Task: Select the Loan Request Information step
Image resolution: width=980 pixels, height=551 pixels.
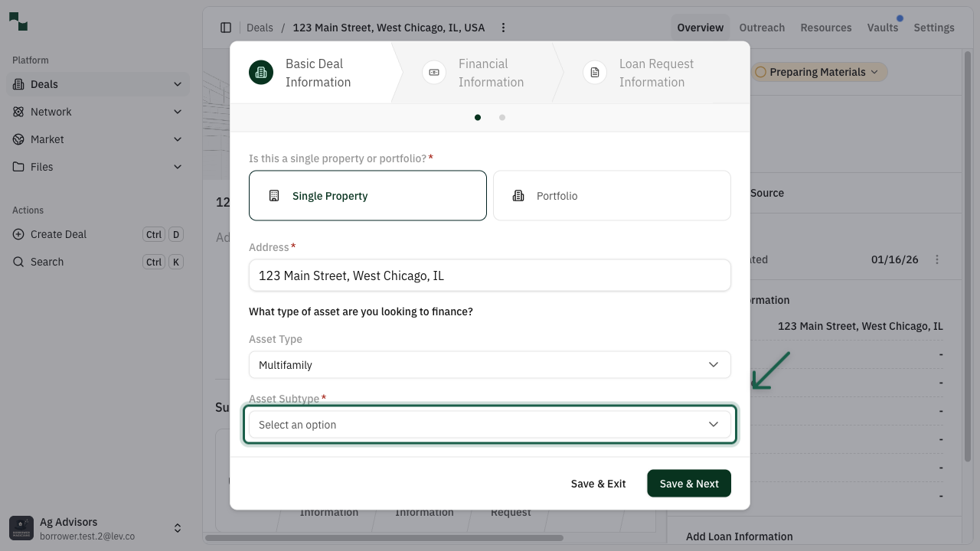Action: (x=594, y=72)
